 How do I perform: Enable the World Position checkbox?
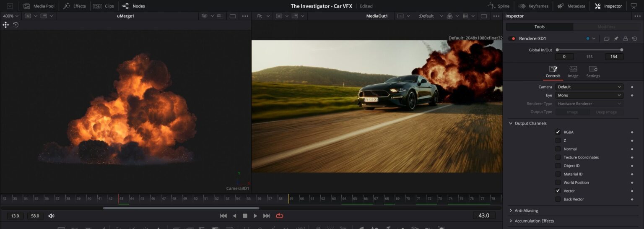pos(558,182)
